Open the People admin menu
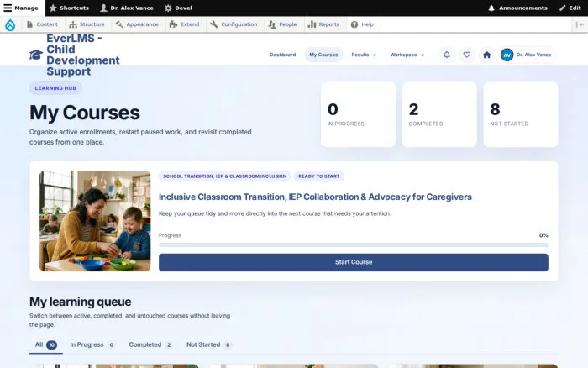Image resolution: width=588 pixels, height=368 pixels. [x=283, y=24]
